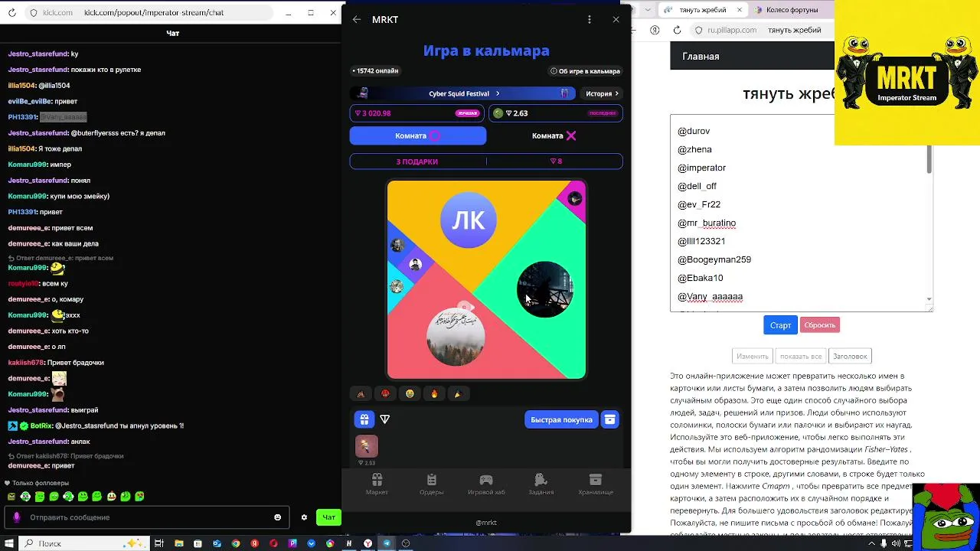The height and width of the screenshot is (551, 980).
Task: Open Главная nav link on pillapp
Action: pyautogui.click(x=701, y=57)
